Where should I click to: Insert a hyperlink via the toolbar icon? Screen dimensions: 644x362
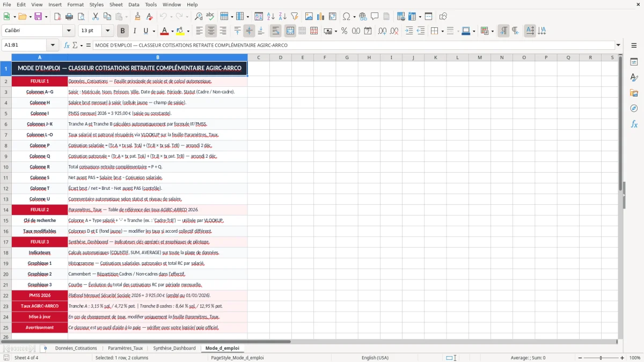(x=363, y=17)
